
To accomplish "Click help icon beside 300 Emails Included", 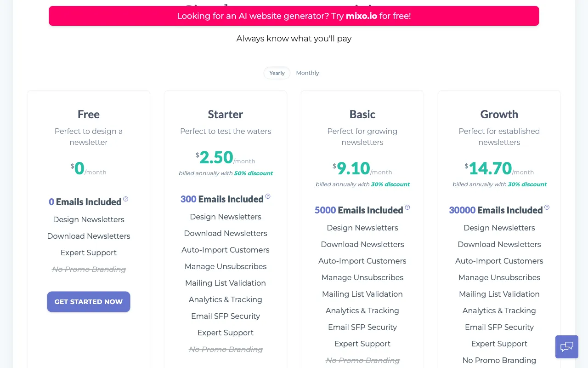I will 268,196.
